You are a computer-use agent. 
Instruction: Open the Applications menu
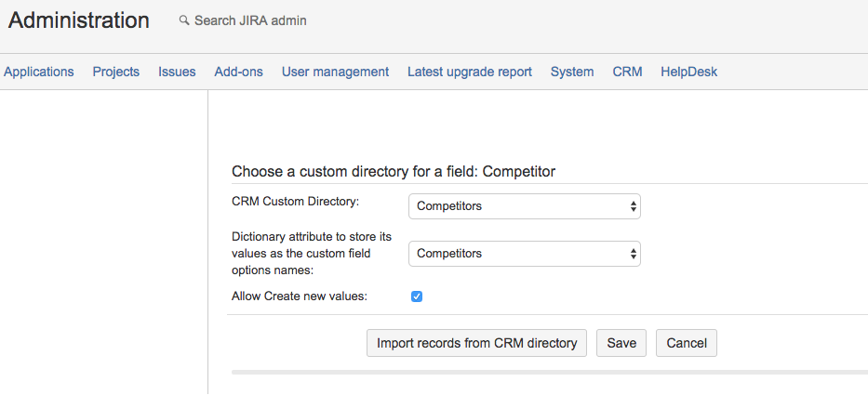[x=39, y=72]
